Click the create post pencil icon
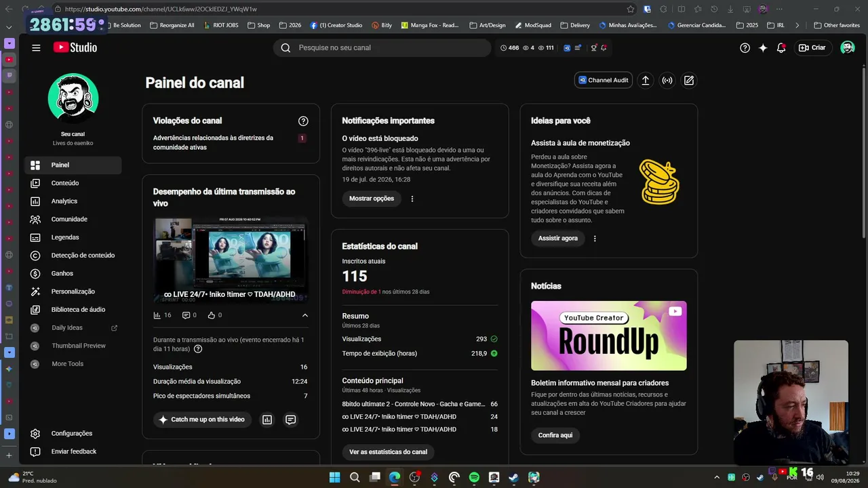This screenshot has height=488, width=868. 689,80
